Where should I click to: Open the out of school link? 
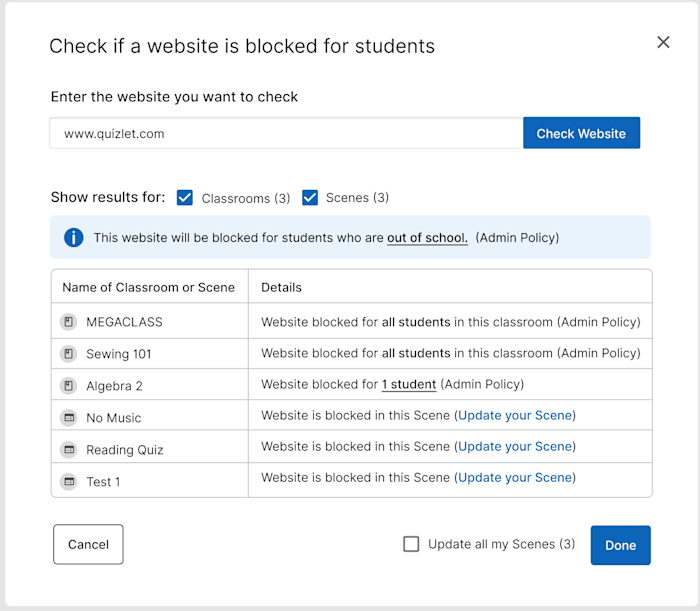(x=427, y=238)
